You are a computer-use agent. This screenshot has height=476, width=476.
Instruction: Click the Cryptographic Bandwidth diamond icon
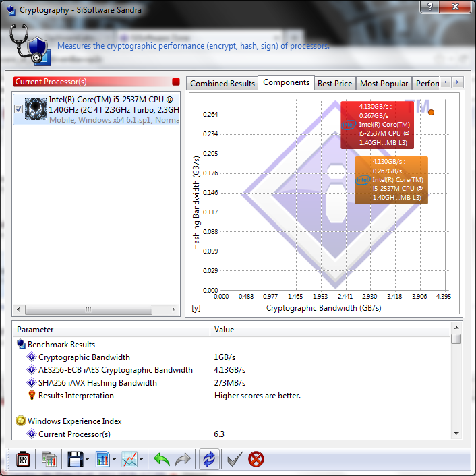[x=32, y=357]
